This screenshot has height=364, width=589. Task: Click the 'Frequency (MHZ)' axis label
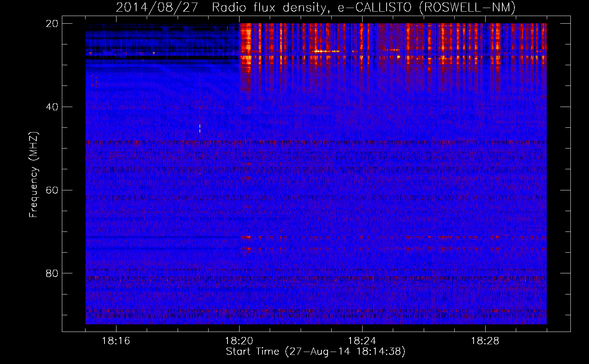pos(33,174)
